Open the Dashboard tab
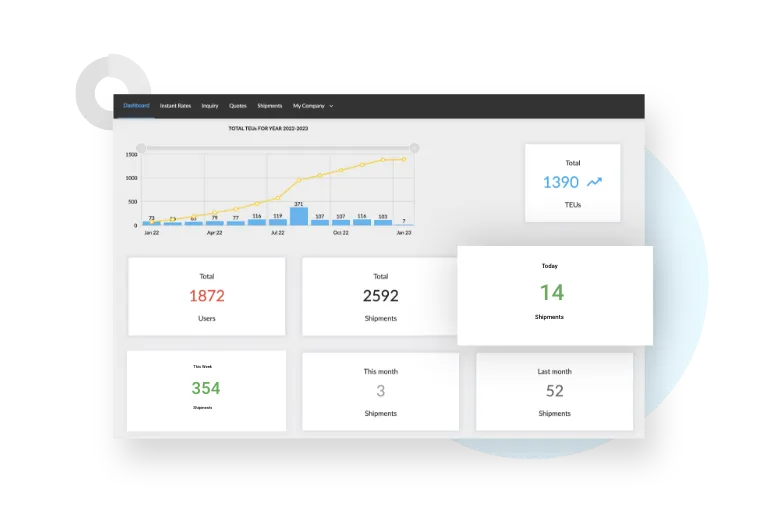Viewport: 784px width, 512px height. pyautogui.click(x=136, y=105)
